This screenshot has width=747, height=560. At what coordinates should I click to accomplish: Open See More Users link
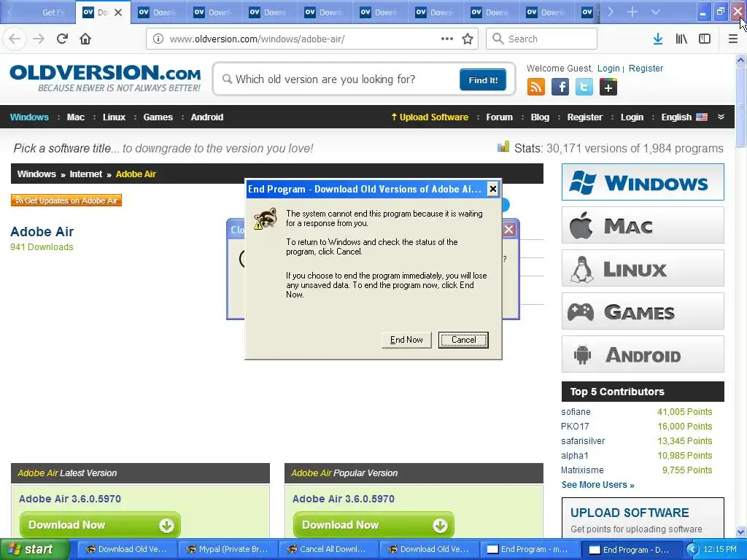pyautogui.click(x=598, y=485)
